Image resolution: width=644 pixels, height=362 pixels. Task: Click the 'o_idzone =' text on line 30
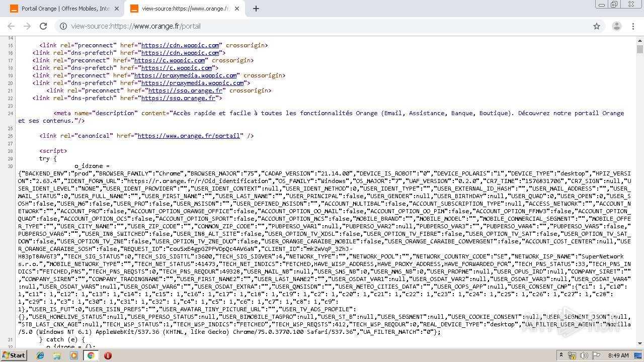pyautogui.click(x=92, y=166)
